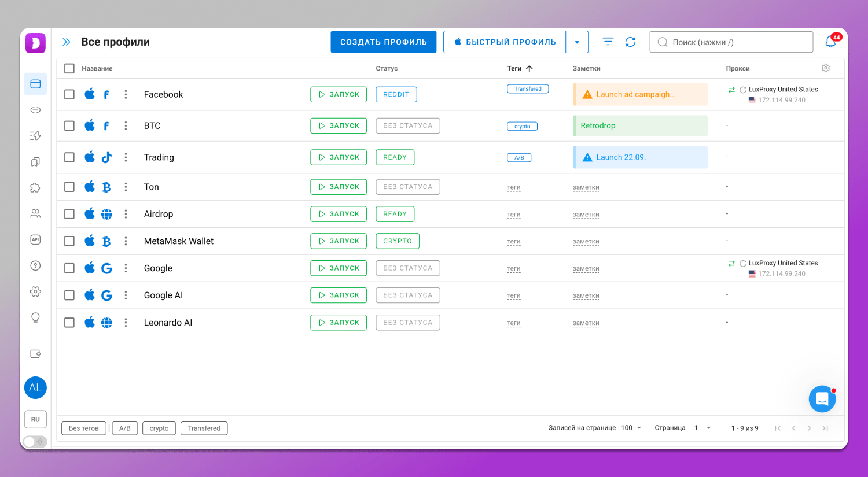The image size is (868, 477).
Task: Open the support chat bubble
Action: [x=822, y=399]
